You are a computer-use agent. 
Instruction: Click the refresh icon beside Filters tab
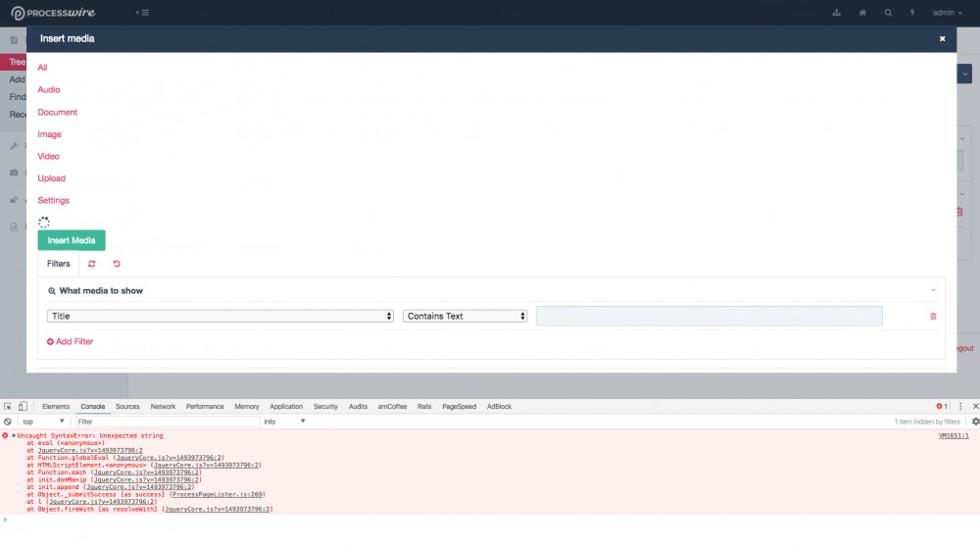(92, 264)
